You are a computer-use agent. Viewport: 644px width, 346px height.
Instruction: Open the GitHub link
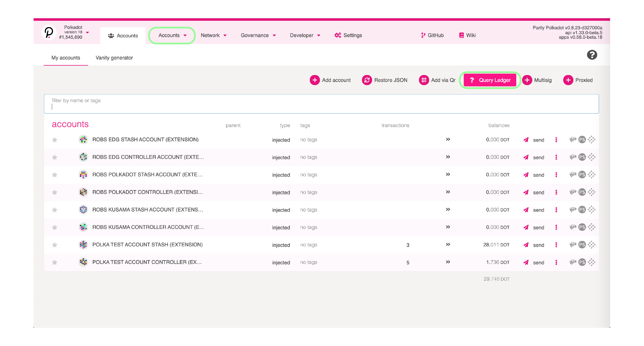point(432,35)
